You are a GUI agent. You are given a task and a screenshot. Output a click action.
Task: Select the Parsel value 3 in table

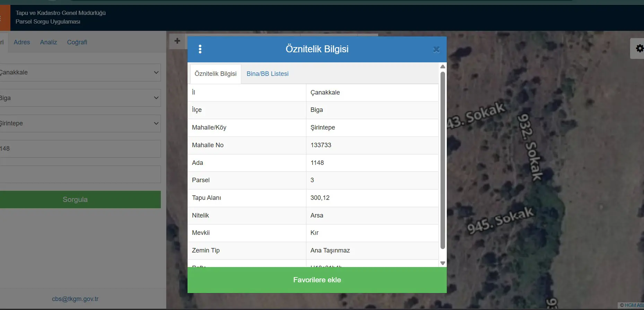[312, 180]
